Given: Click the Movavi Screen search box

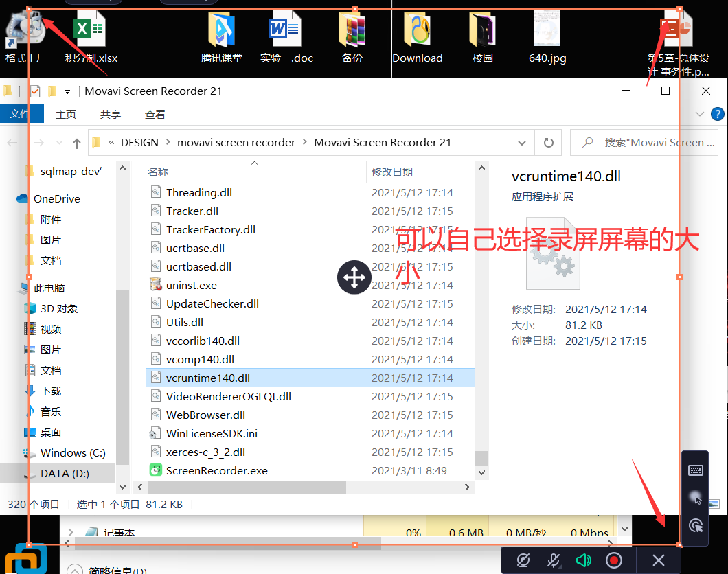Looking at the screenshot, I should coord(644,143).
